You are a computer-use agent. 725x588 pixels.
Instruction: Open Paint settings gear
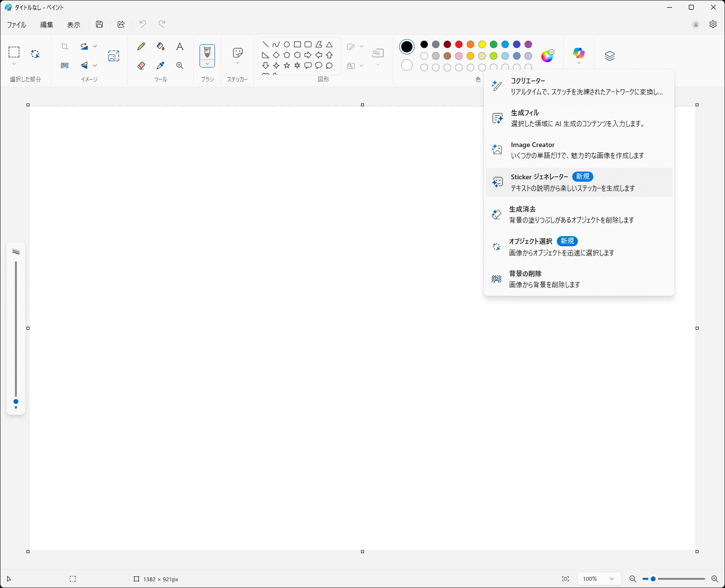point(713,25)
